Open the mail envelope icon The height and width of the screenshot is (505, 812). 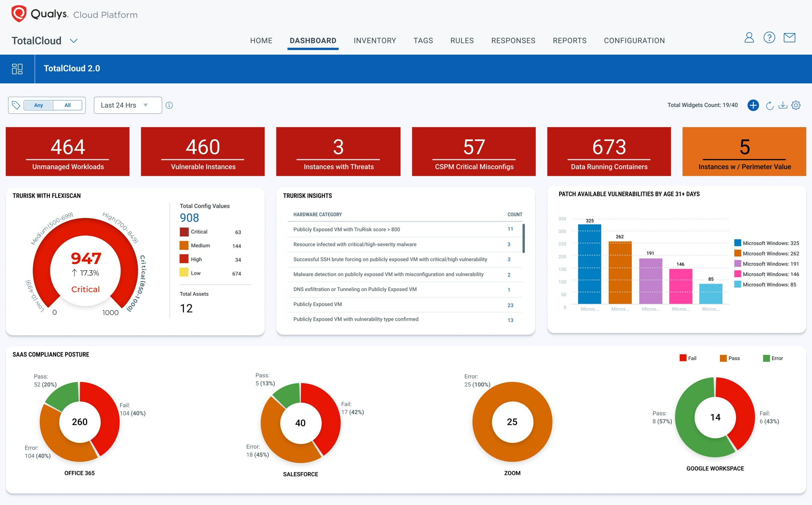tap(789, 37)
